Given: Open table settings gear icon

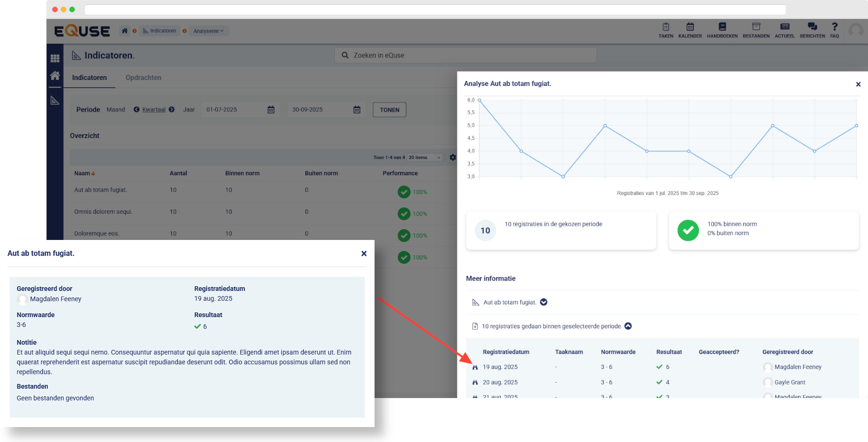Looking at the screenshot, I should click(453, 158).
